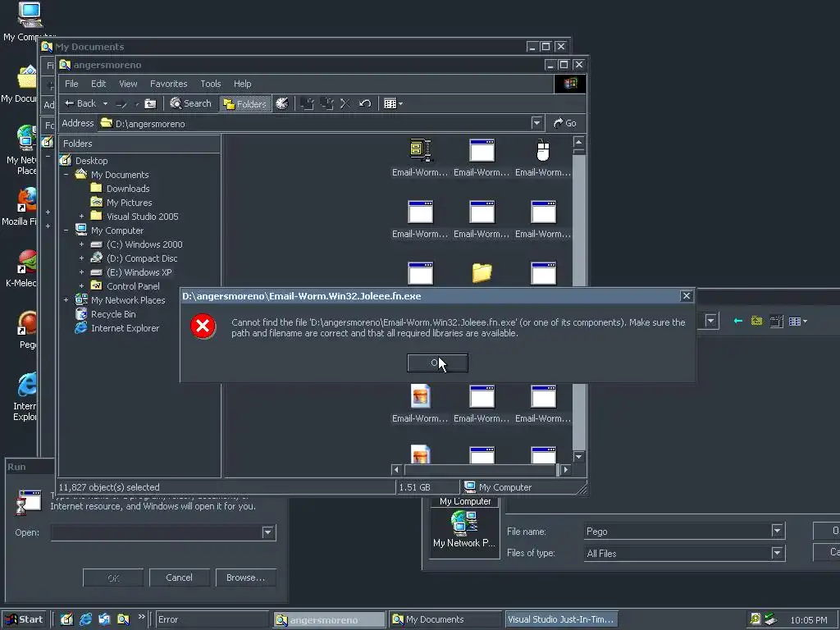This screenshot has width=840, height=630.
Task: Expand Visual Studio 2005 tree node
Action: click(x=81, y=217)
